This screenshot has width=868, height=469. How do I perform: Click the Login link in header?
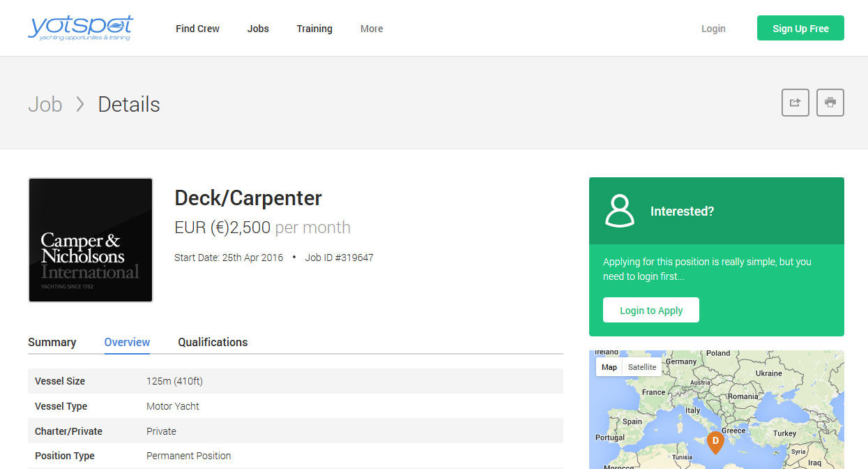click(713, 29)
